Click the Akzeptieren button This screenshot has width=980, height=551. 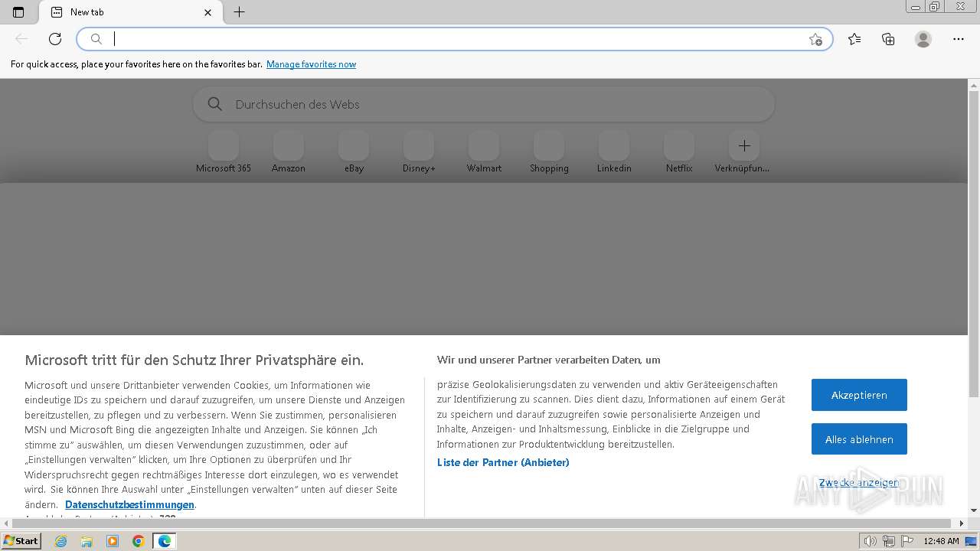859,395
